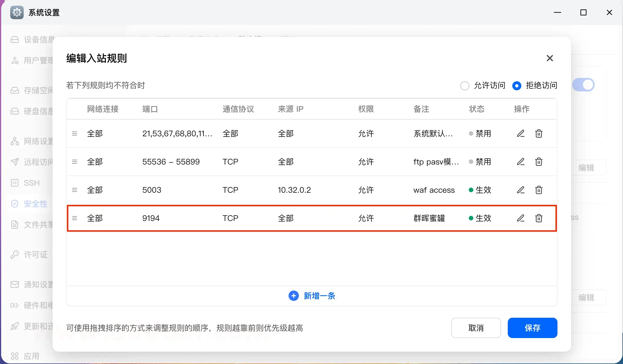This screenshot has height=364, width=623.
Task: Edit the waf access rule pencil icon
Action: coord(520,190)
